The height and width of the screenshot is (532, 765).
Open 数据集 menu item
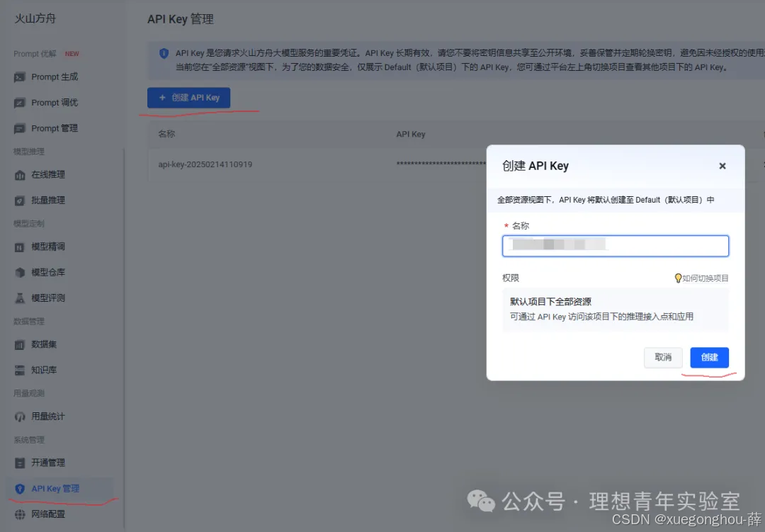(44, 344)
